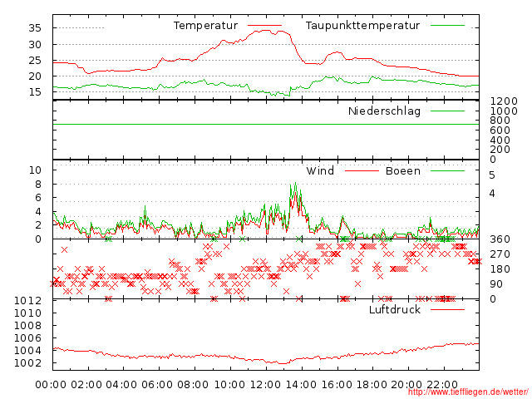
Task: Click the green Niederschlag legend line
Action: coord(447,111)
